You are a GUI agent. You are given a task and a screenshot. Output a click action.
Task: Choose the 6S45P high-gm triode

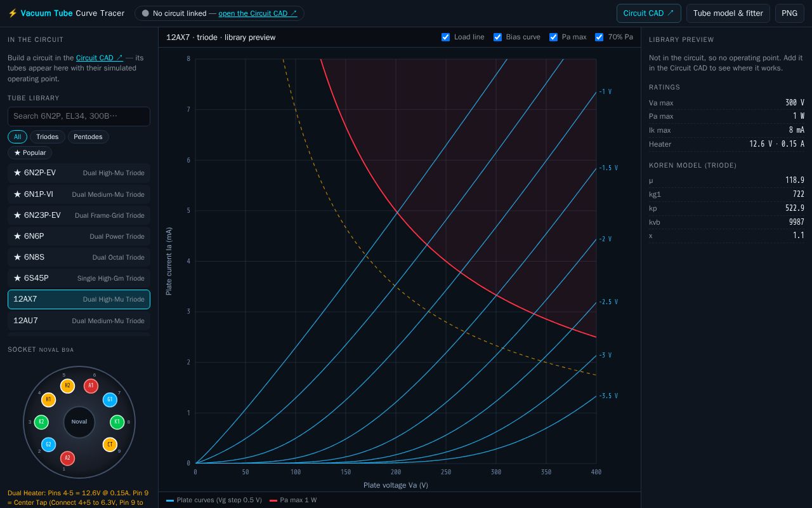[79, 278]
